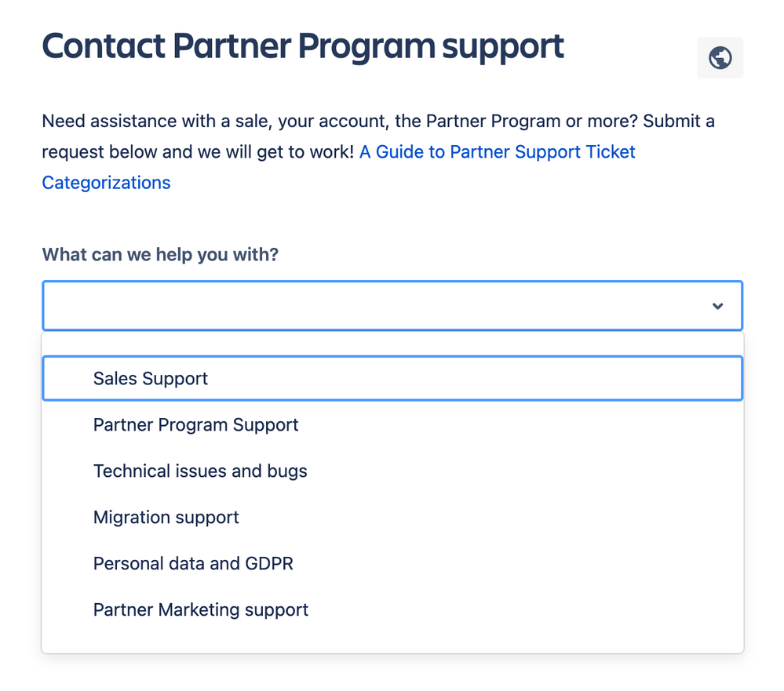The image size is (784, 691).
Task: Click the word "Program" in the page heading
Action: (366, 48)
